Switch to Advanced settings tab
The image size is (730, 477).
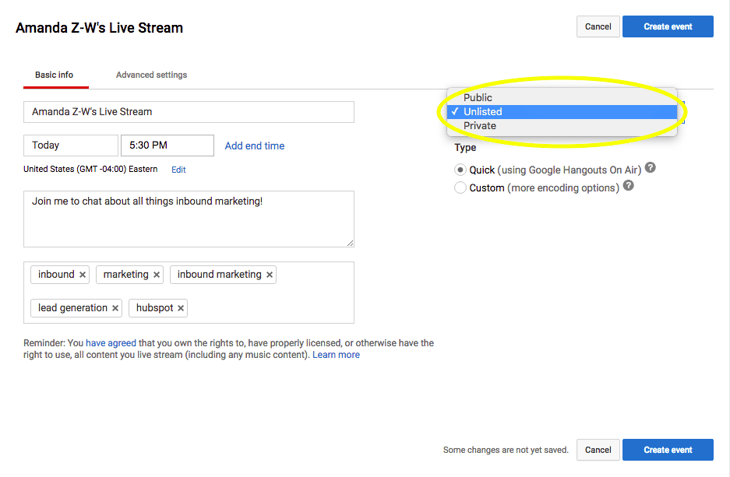(151, 75)
